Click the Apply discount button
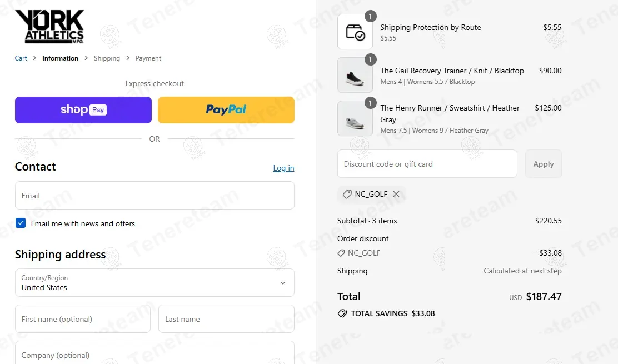Screen dimensions: 618x364 pyautogui.click(x=543, y=164)
